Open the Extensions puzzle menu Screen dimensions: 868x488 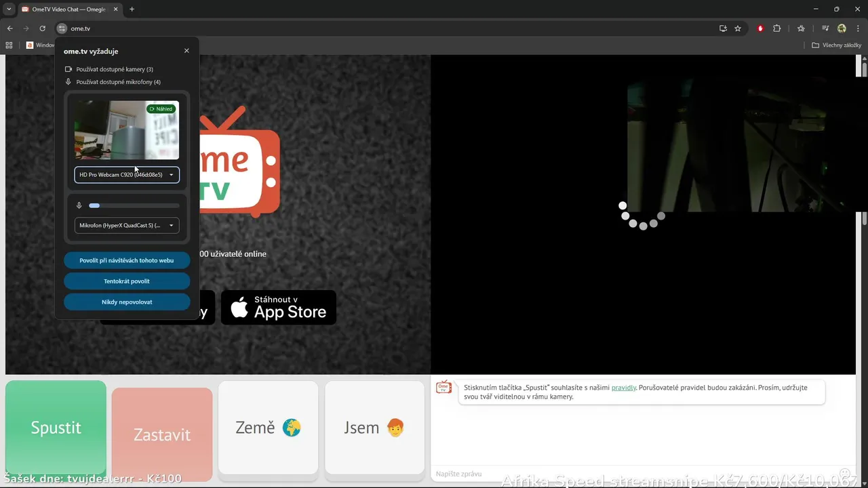(777, 28)
